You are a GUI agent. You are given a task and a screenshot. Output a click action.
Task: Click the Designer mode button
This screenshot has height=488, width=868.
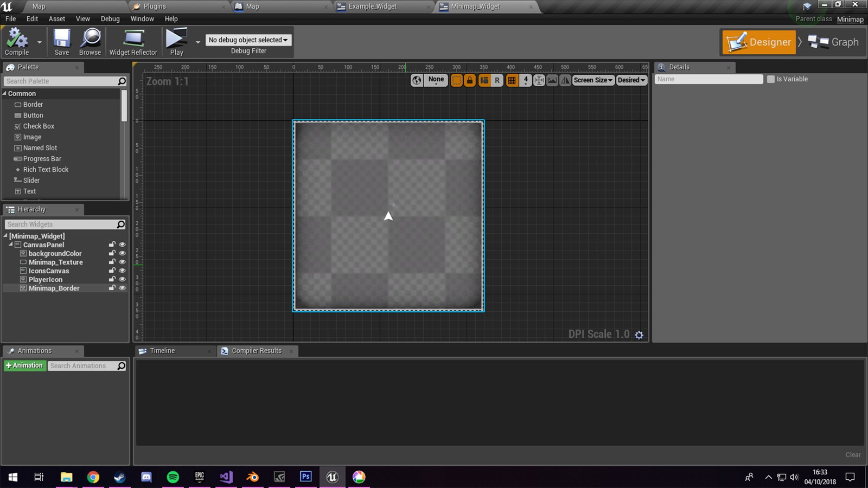[x=758, y=42]
